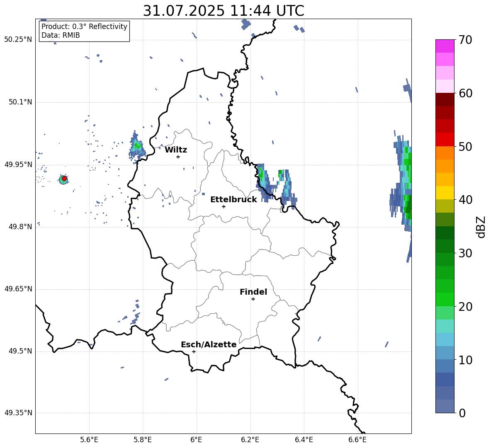Click the radar echo west of Wiltz
The image size is (491, 448).
tap(137, 147)
